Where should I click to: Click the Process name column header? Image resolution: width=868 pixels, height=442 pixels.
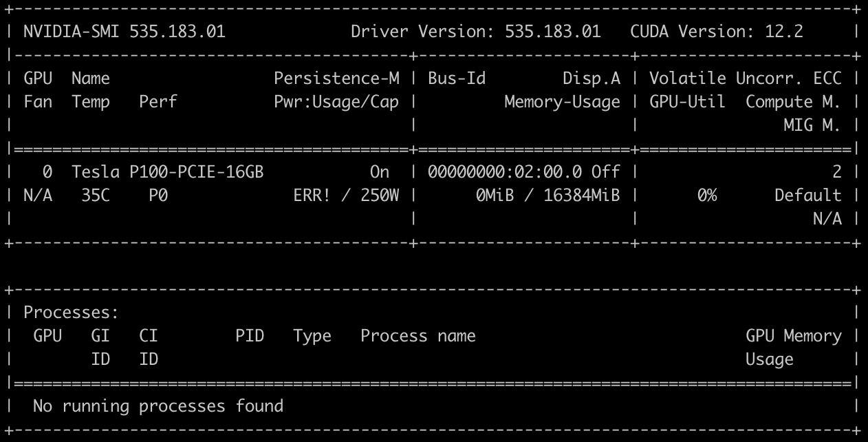[x=417, y=336]
